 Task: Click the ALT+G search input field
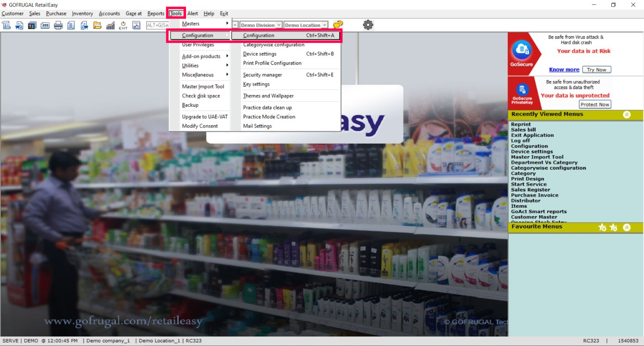pos(157,25)
